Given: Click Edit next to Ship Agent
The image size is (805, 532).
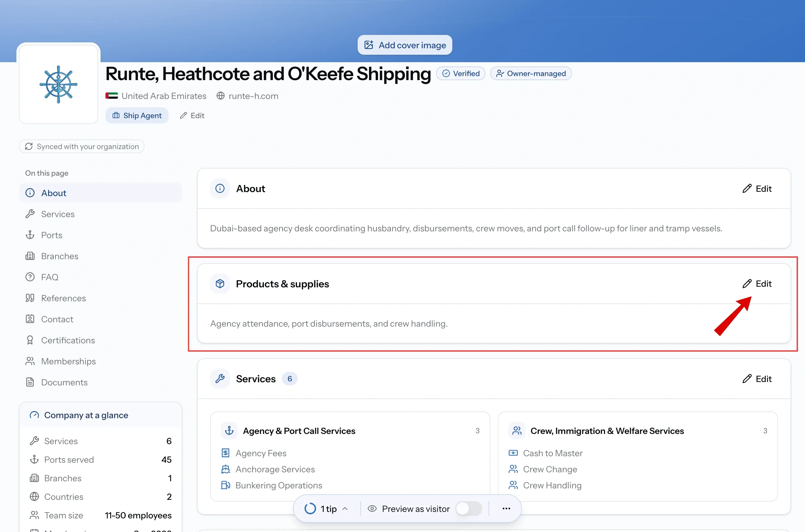Looking at the screenshot, I should tap(192, 116).
